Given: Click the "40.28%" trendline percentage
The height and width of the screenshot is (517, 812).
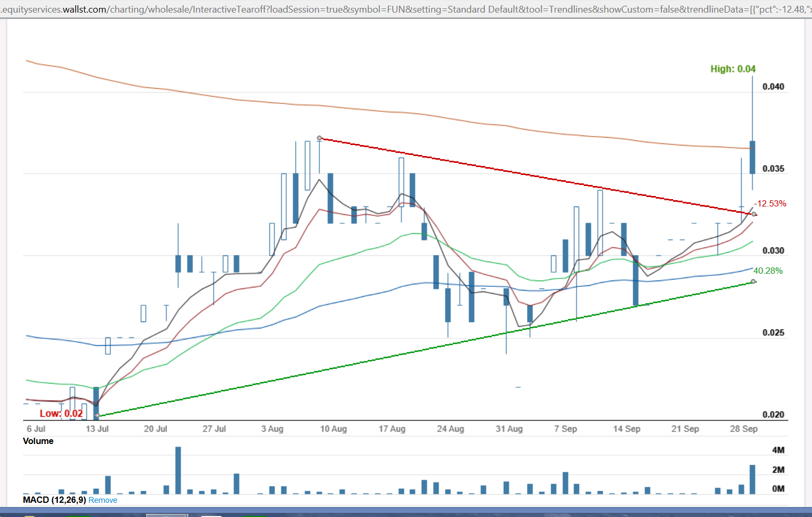Looking at the screenshot, I should 768,271.
